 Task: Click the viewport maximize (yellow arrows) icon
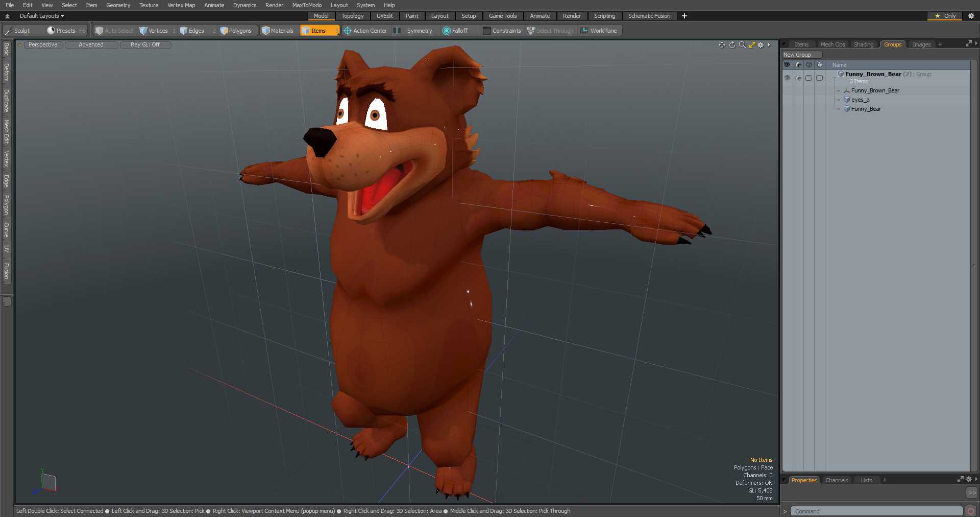[x=752, y=45]
